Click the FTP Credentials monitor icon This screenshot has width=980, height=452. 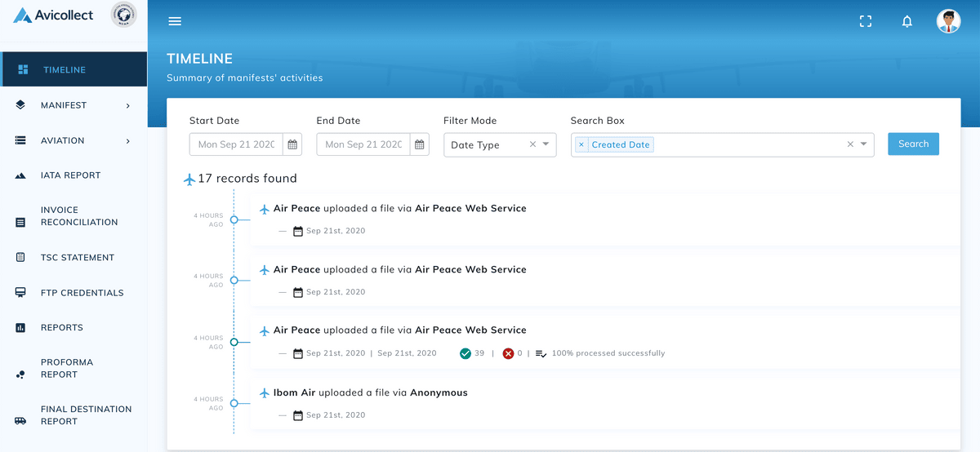20,292
